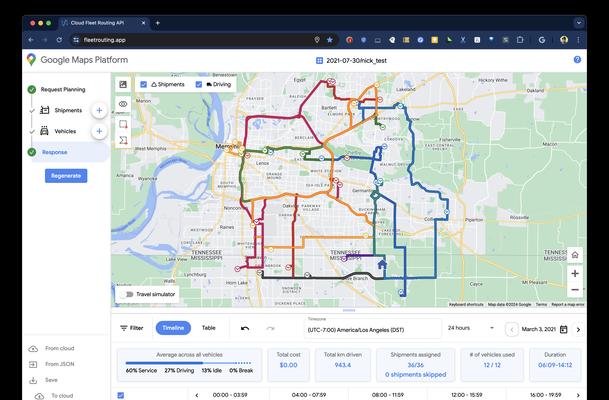Open Chrome profile avatar

tap(564, 40)
